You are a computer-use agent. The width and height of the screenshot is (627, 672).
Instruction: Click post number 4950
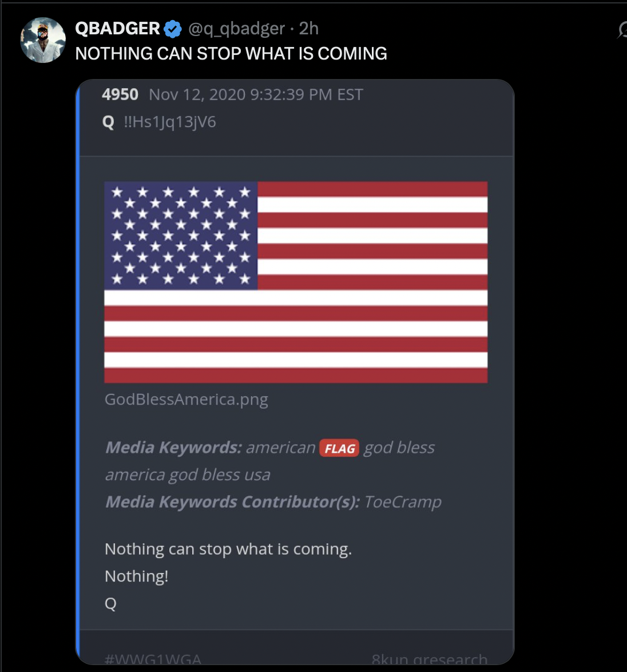pos(120,94)
